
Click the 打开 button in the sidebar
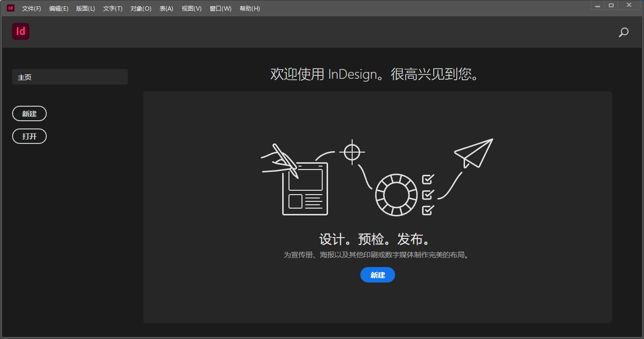point(29,136)
